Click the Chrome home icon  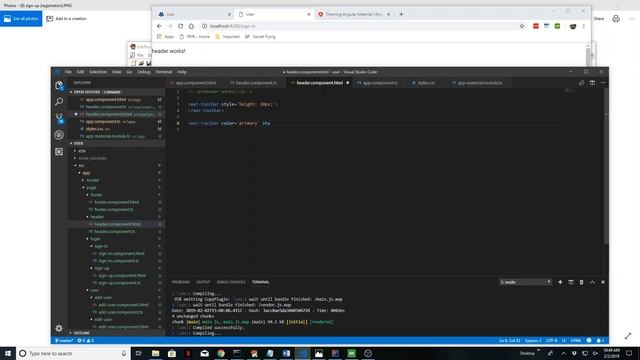(x=191, y=26)
